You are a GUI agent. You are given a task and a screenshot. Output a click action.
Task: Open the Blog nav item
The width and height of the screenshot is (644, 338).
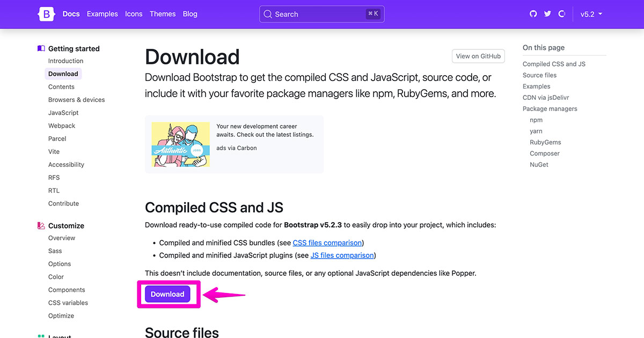point(190,14)
